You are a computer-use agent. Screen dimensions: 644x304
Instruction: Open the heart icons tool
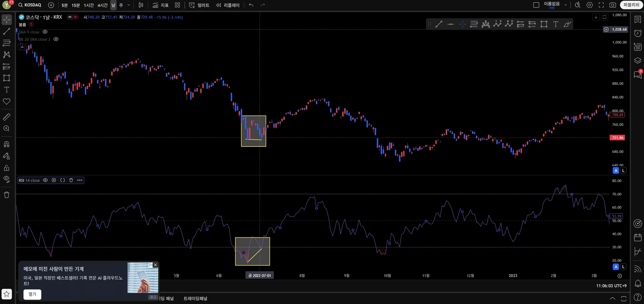point(7,102)
